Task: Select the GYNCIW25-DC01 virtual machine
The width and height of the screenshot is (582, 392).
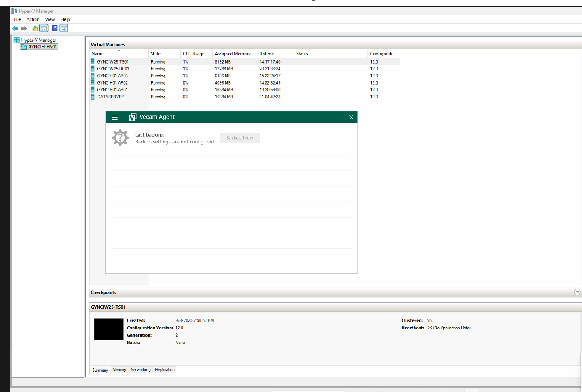Action: tap(113, 69)
